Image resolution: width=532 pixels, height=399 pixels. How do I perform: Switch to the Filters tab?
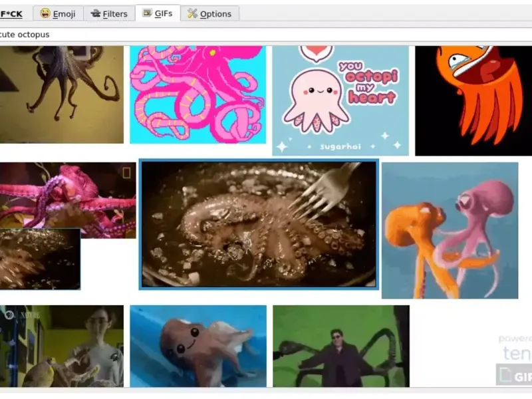click(109, 14)
